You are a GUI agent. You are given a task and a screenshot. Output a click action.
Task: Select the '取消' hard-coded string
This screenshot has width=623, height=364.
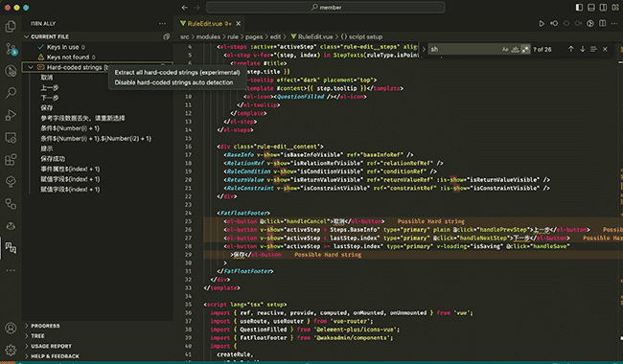point(47,78)
